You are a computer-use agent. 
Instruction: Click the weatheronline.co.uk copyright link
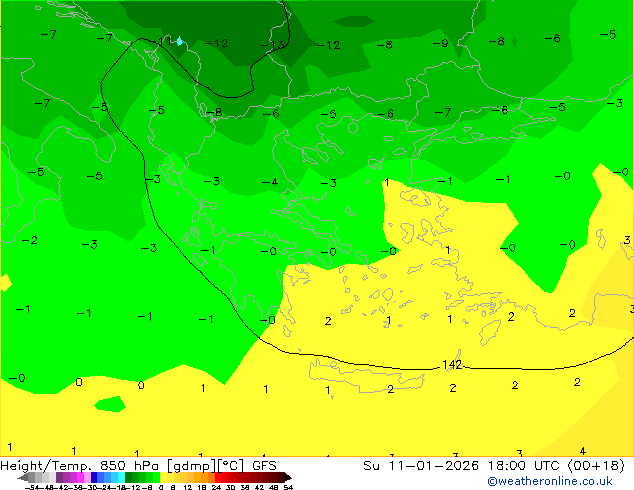coord(549,481)
